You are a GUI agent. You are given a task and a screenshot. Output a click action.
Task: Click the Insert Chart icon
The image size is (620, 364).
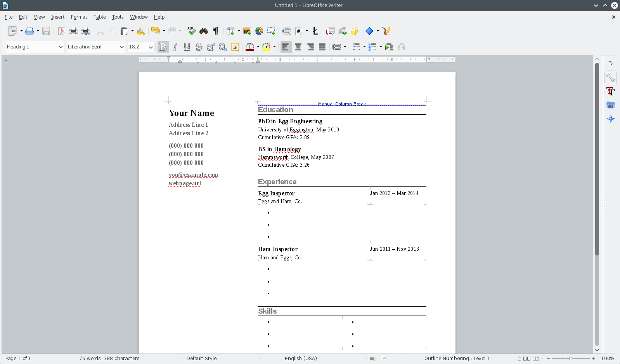(x=259, y=31)
